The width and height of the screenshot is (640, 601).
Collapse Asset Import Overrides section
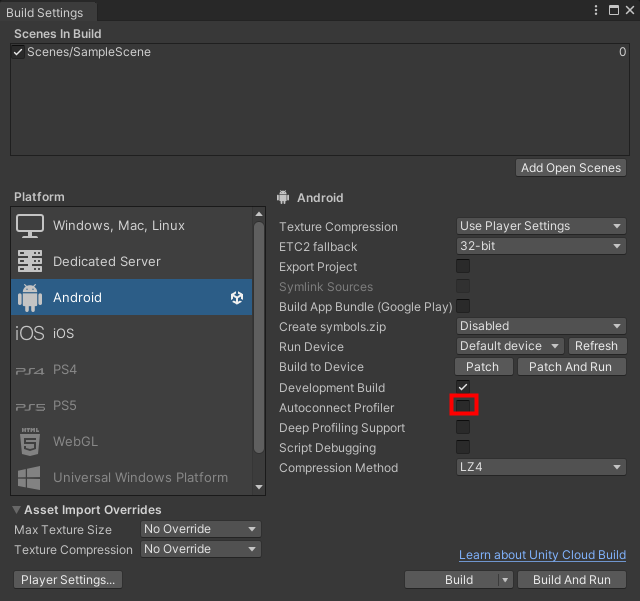click(x=16, y=510)
